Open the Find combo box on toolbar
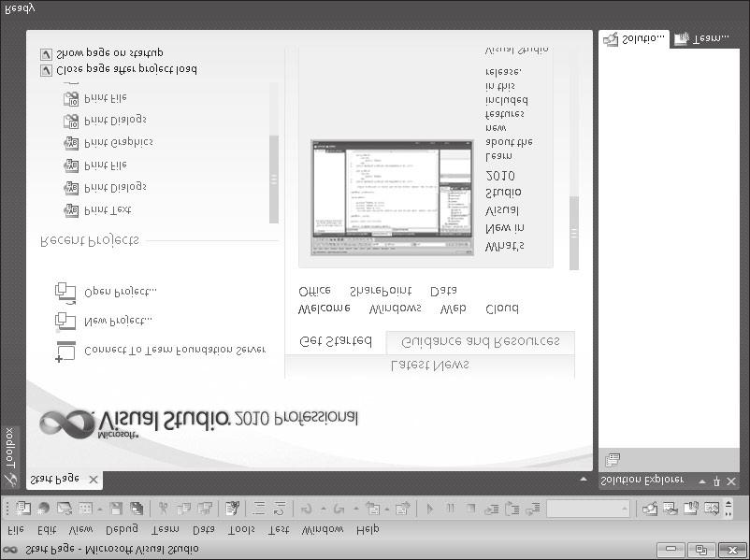Viewport: 750px width, 560px height. click(x=588, y=509)
